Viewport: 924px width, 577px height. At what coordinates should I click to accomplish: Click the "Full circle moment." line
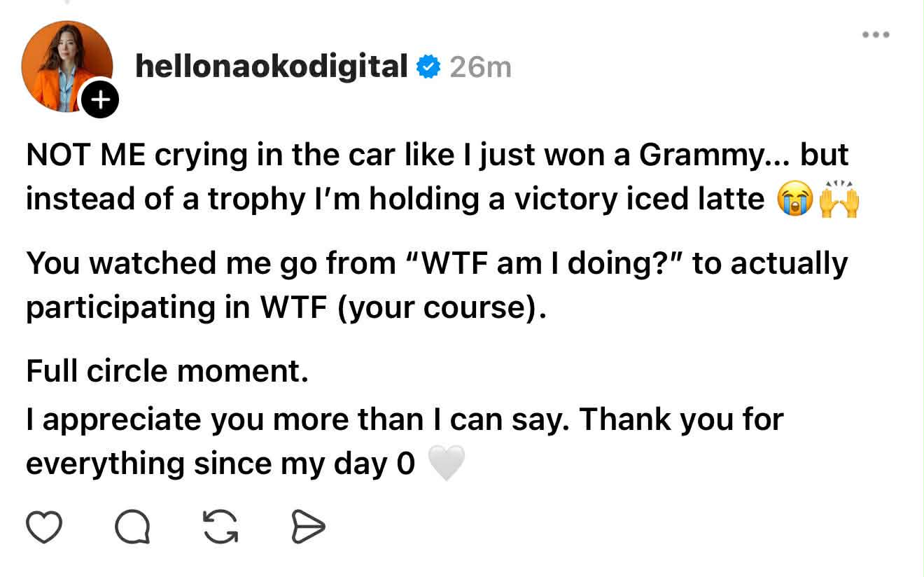click(x=167, y=371)
